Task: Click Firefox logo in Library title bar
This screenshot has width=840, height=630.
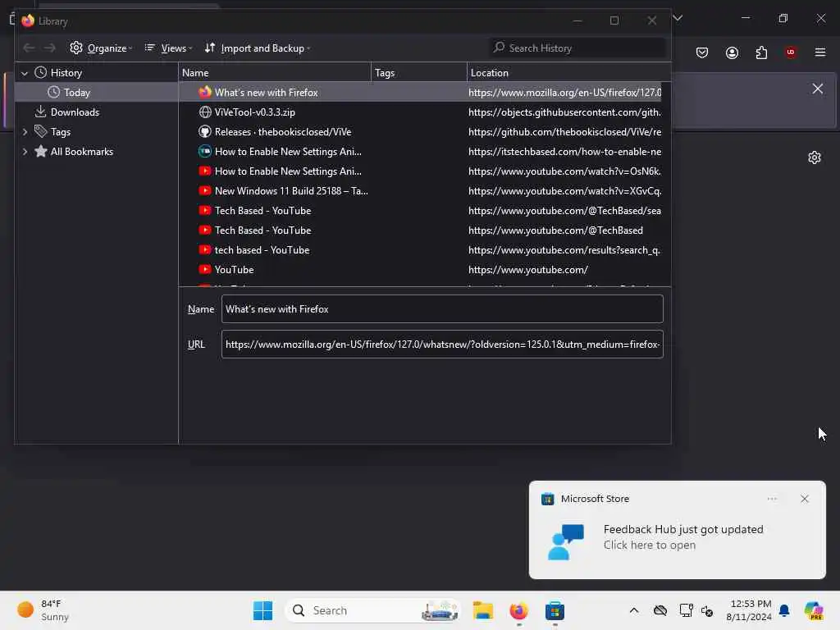Action: (x=28, y=21)
